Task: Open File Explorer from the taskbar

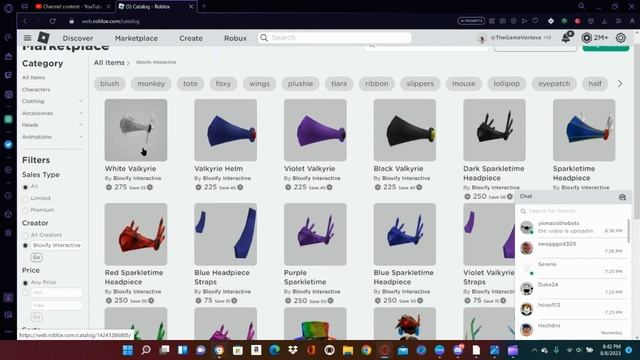Action: tap(348, 350)
